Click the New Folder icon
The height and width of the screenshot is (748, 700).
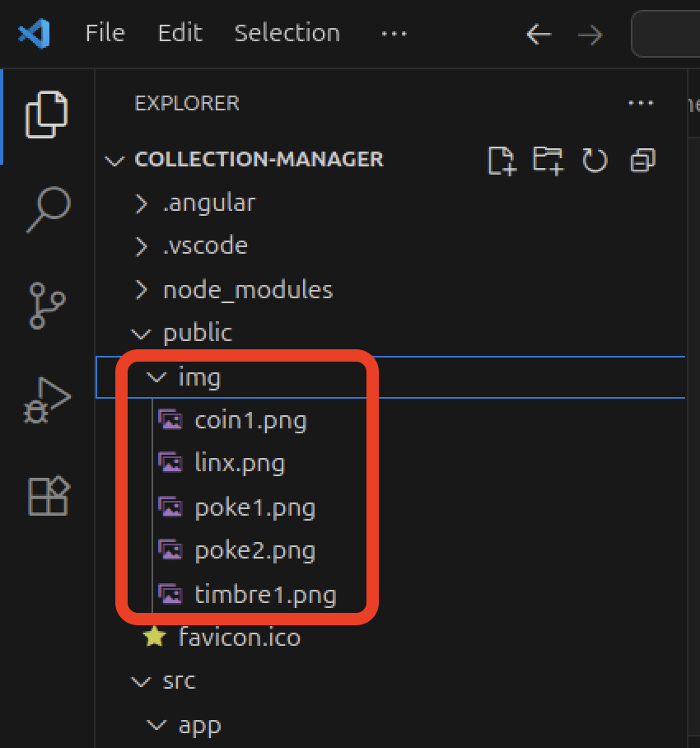(x=548, y=160)
